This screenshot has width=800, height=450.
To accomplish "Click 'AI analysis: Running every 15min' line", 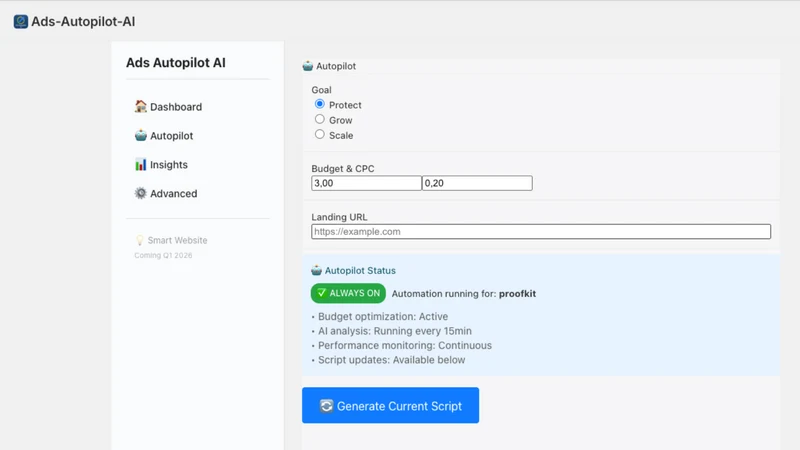I will tap(394, 331).
